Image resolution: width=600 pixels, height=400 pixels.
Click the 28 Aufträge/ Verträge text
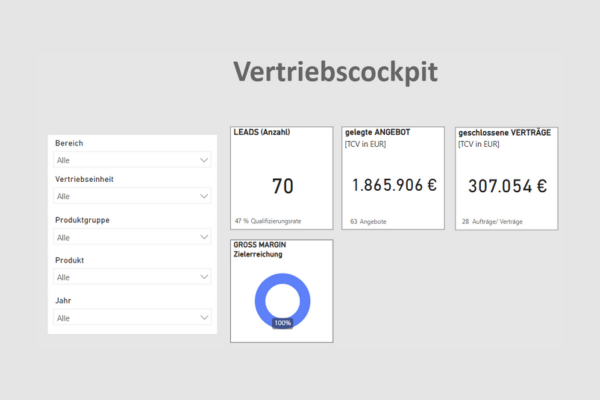(492, 222)
